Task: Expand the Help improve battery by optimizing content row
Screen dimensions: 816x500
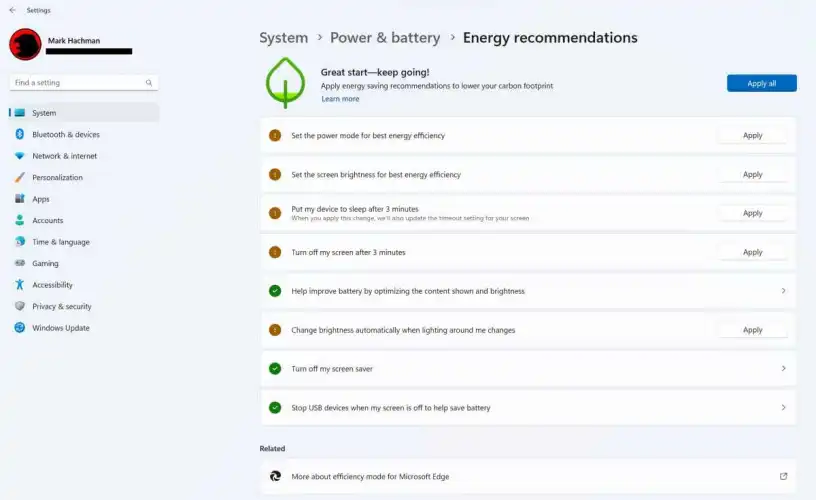Action: pos(783,291)
